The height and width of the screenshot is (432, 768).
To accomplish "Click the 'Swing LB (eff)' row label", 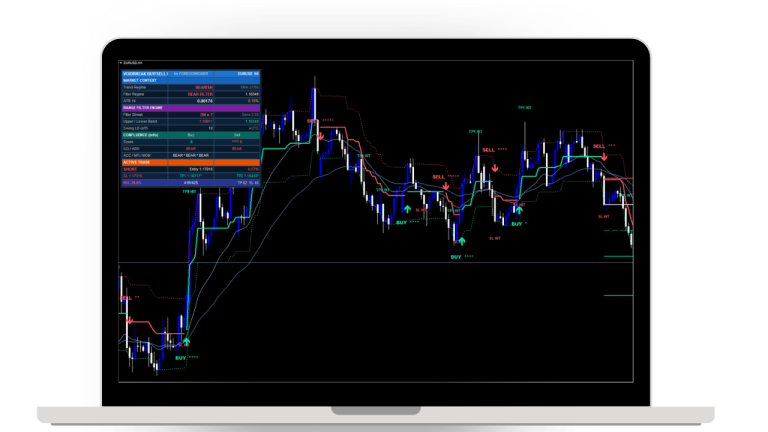I will (x=136, y=128).
